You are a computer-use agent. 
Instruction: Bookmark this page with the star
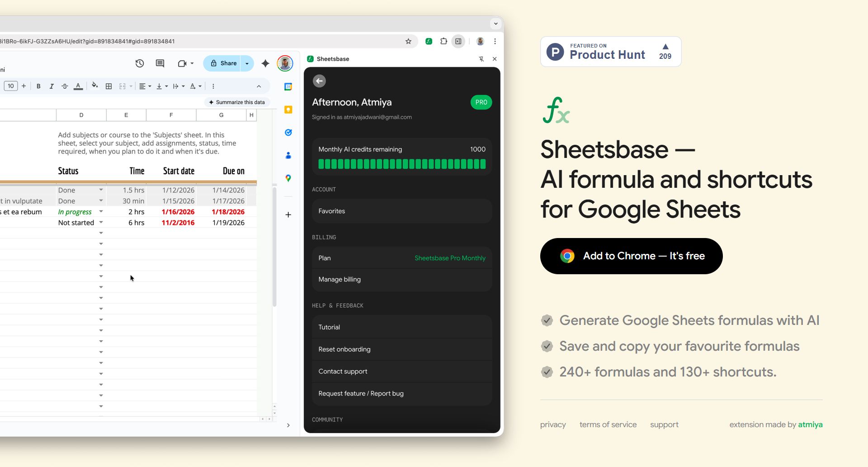click(x=408, y=41)
